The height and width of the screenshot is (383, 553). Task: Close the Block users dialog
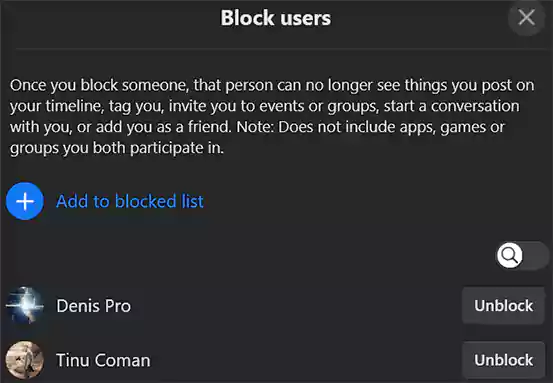click(526, 17)
